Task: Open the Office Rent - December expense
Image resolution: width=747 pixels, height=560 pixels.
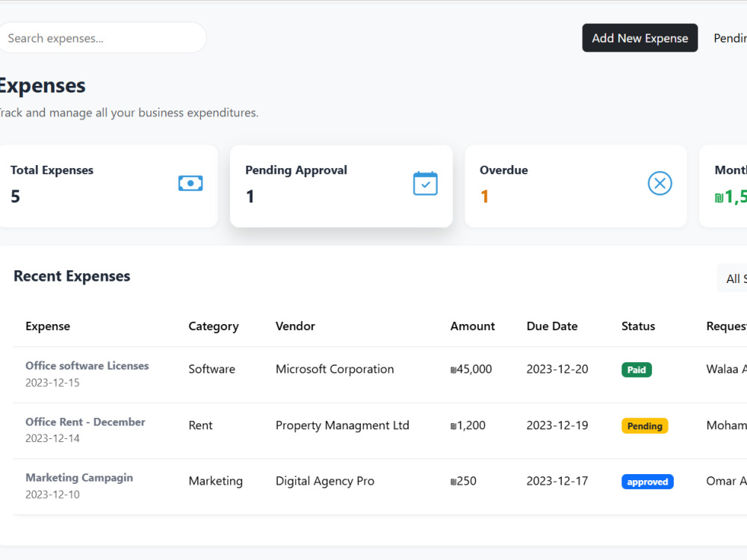Action: point(85,422)
